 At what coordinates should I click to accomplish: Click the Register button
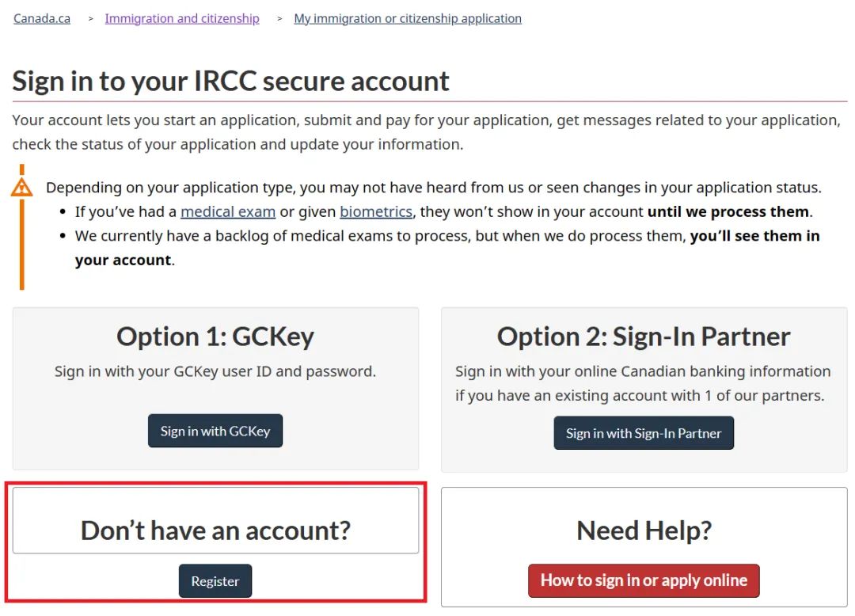[215, 581]
